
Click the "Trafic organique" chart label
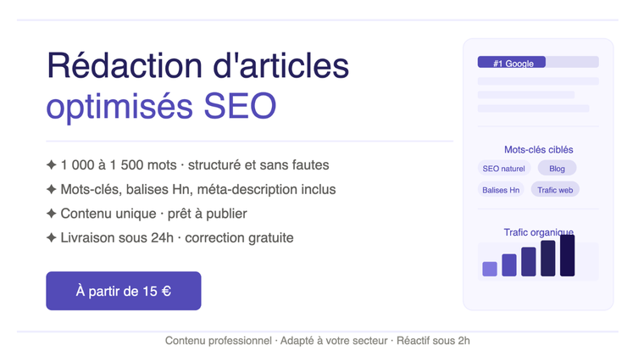click(538, 232)
